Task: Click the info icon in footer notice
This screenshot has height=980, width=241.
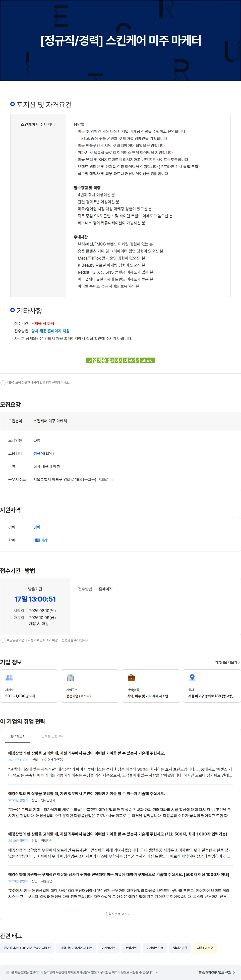Action: (x=8, y=972)
